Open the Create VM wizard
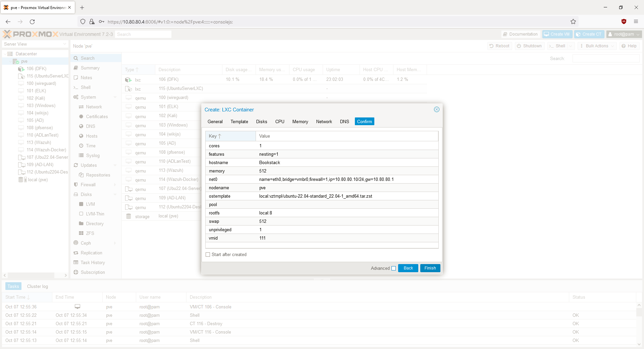The width and height of the screenshot is (644, 349). (x=557, y=34)
